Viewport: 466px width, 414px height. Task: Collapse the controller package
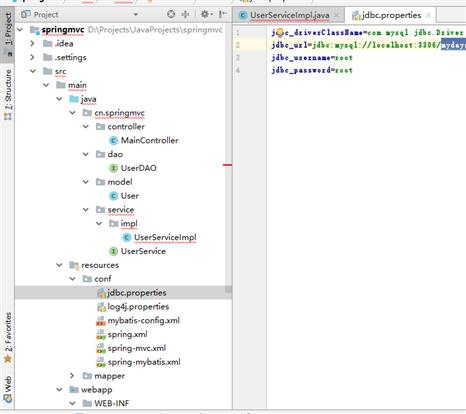[x=86, y=127]
